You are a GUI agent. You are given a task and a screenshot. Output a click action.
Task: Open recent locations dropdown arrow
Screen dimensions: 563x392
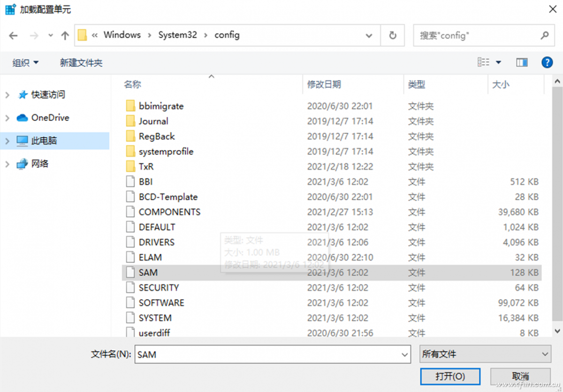pyautogui.click(x=51, y=36)
